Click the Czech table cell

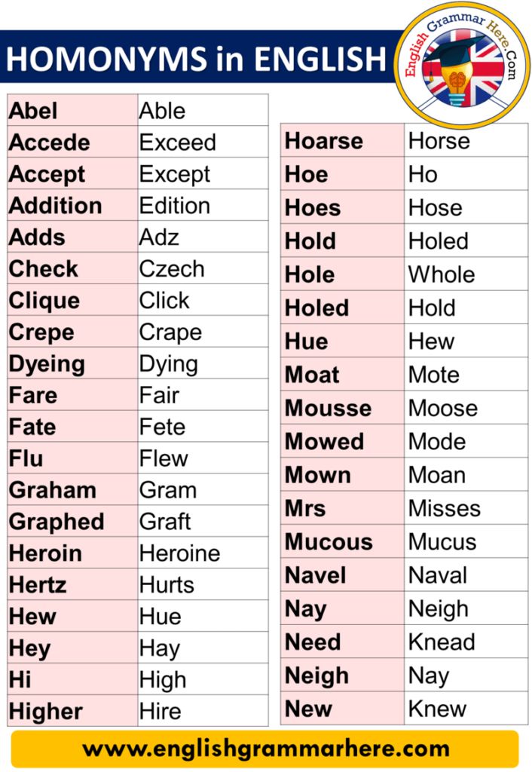pyautogui.click(x=203, y=269)
